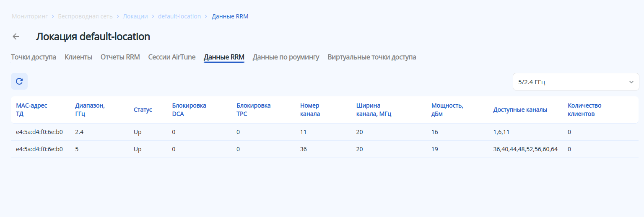
Task: Click channel number 11 link
Action: pos(303,132)
